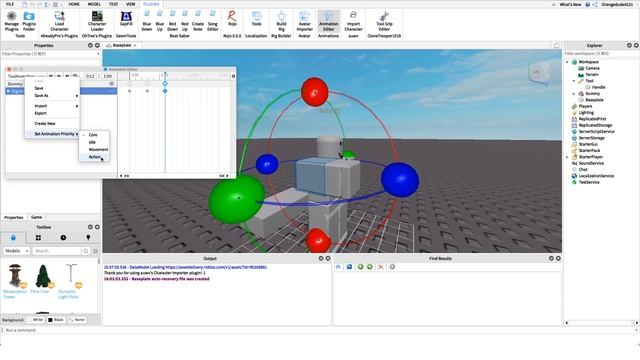
Task: Switch to the HOME ribbon tab
Action: [x=74, y=4]
